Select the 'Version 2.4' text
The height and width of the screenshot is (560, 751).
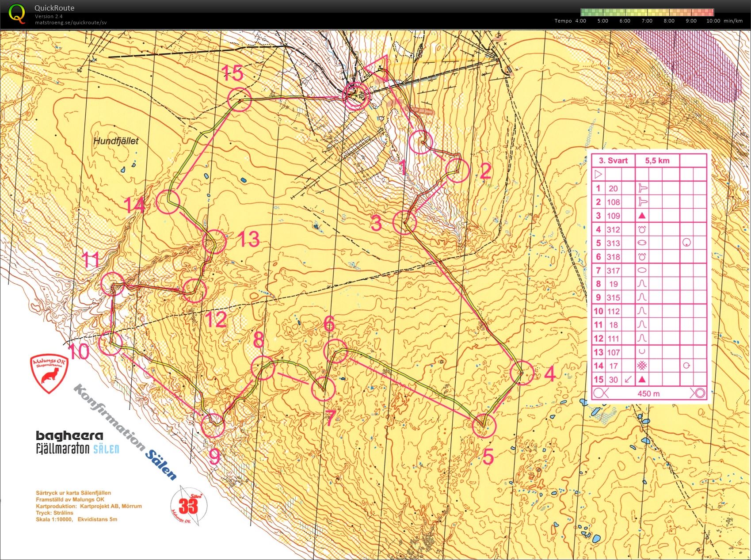click(49, 16)
